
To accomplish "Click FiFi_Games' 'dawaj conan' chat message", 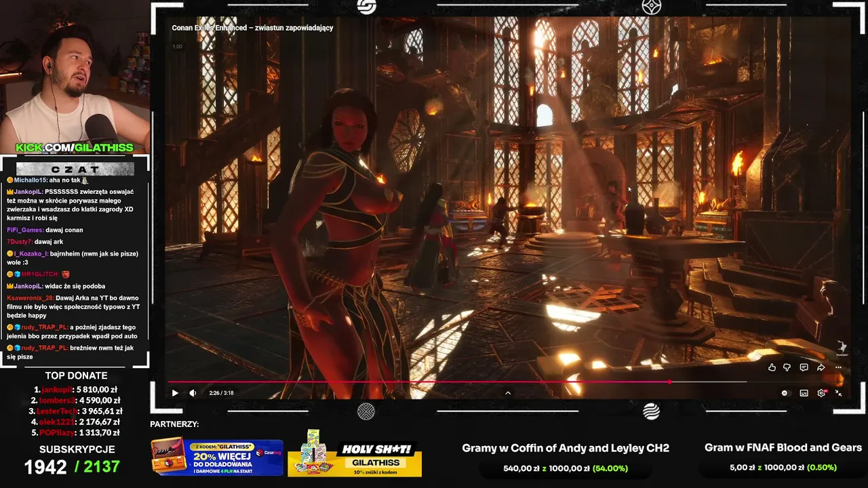I will pos(45,230).
